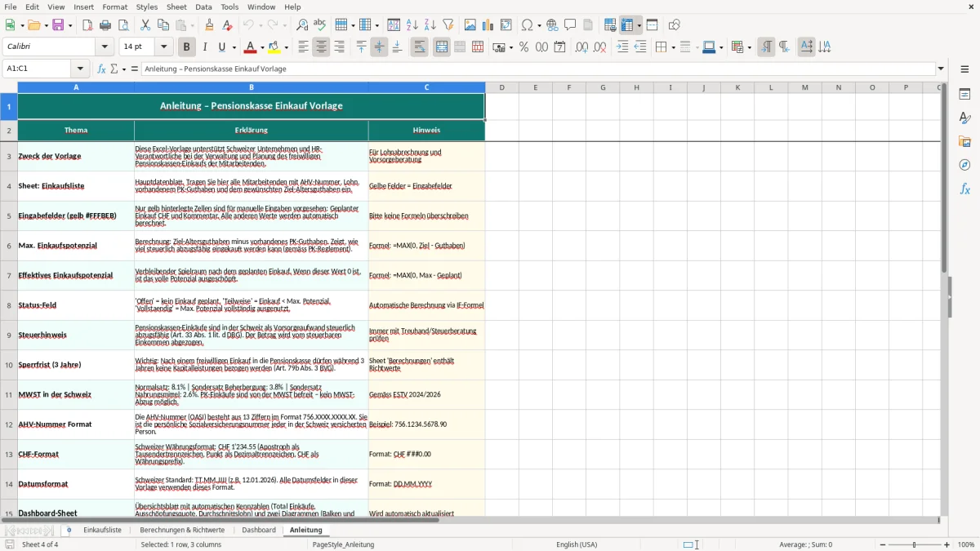Toggle Underline formatting
This screenshot has width=980, height=551.
(222, 47)
